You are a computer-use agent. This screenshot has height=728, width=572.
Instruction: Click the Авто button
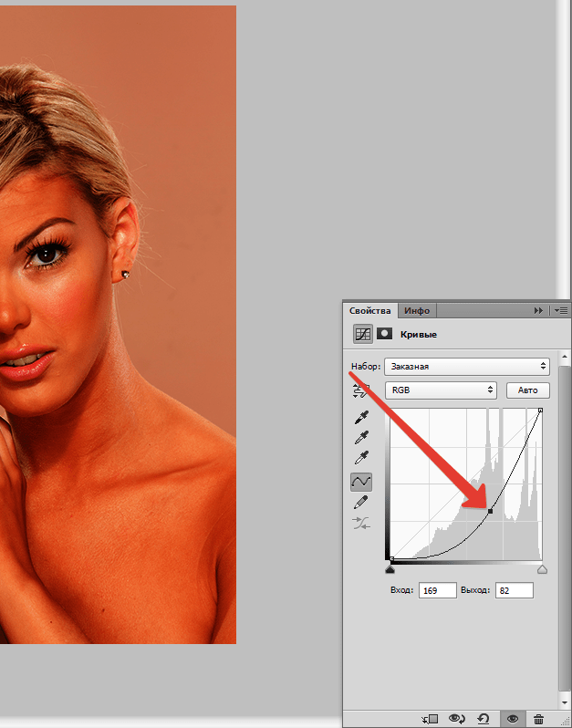tap(527, 390)
